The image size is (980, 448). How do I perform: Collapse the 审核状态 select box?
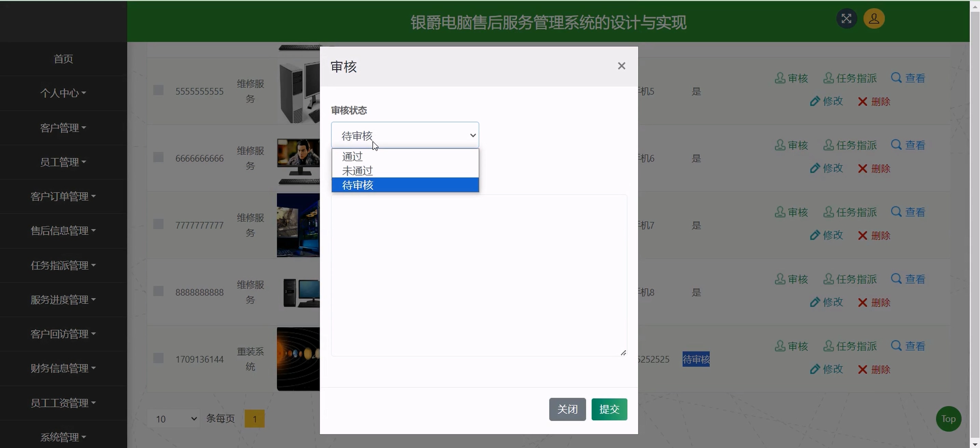[405, 135]
